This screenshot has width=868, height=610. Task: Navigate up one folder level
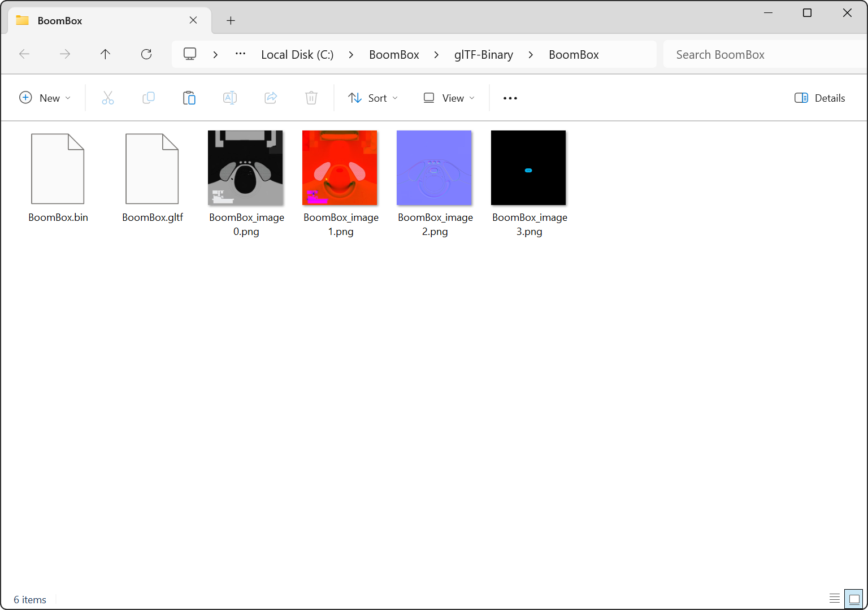tap(105, 54)
